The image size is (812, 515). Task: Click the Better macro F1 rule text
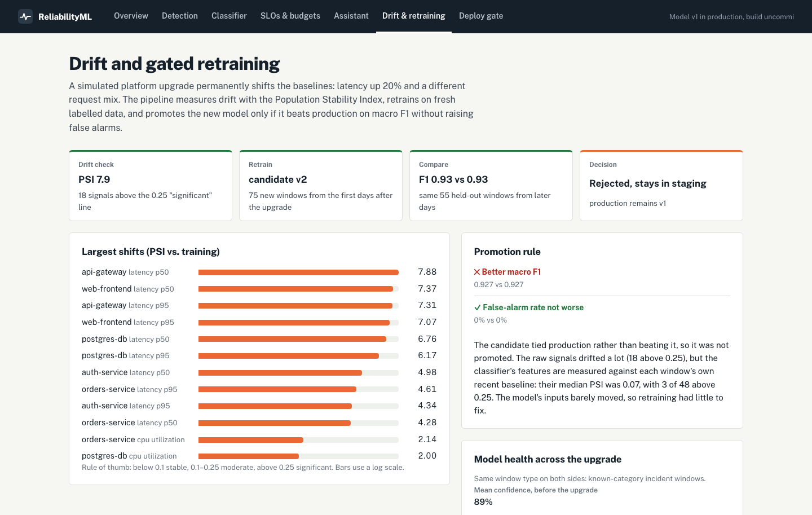(511, 272)
